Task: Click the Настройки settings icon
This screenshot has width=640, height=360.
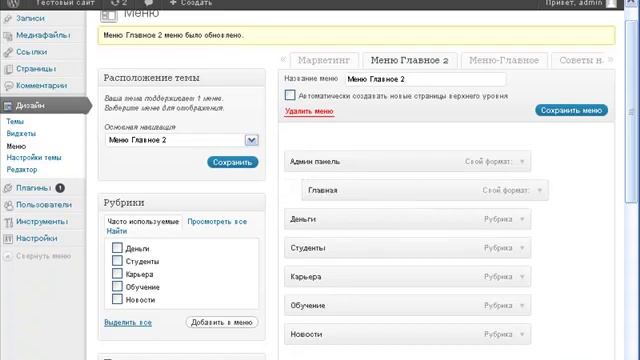Action: [8, 239]
